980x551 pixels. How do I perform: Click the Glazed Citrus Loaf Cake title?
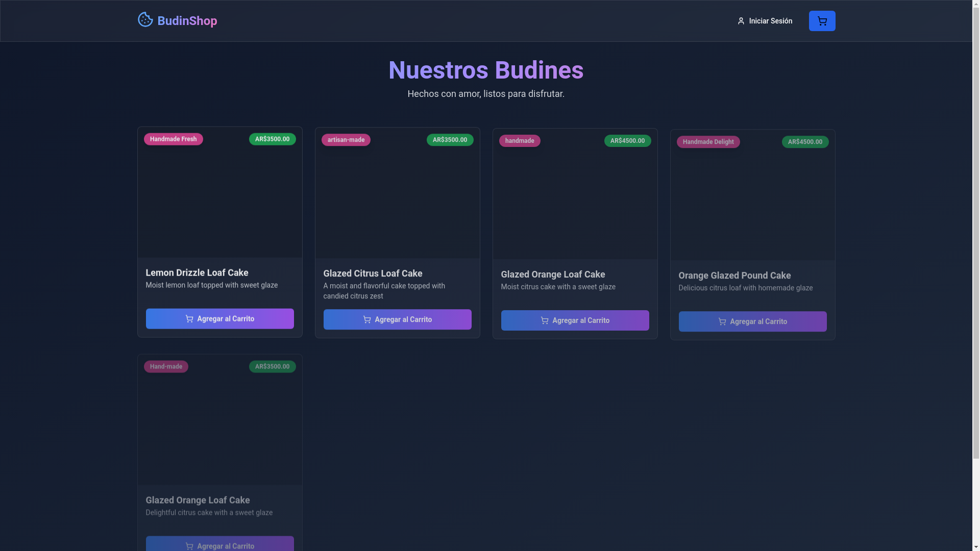[373, 274]
